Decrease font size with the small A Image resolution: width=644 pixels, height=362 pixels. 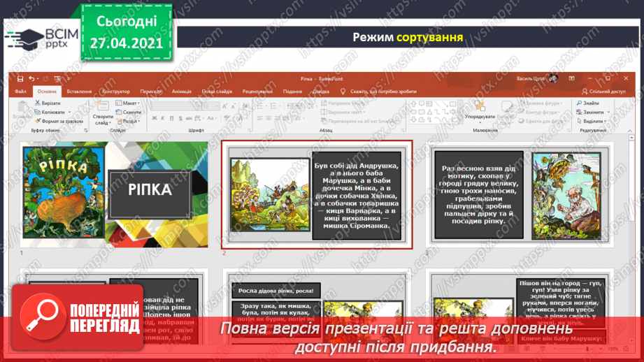(x=234, y=106)
